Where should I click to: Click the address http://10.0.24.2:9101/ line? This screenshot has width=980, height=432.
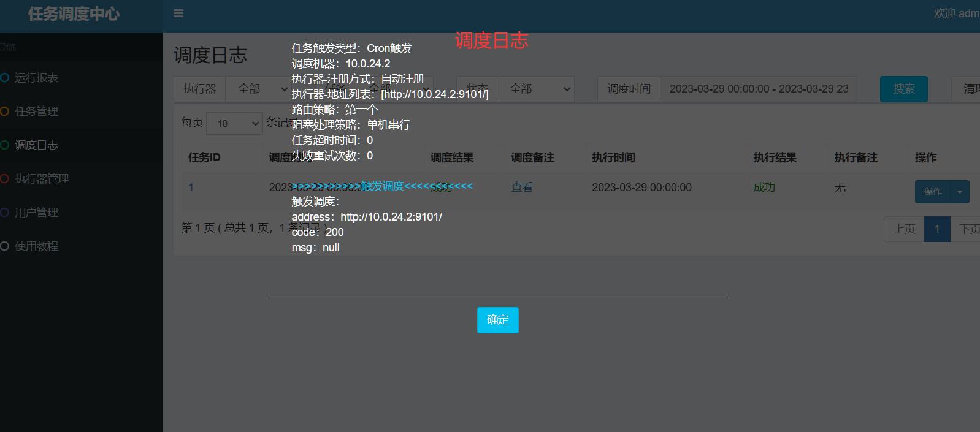pyautogui.click(x=367, y=217)
